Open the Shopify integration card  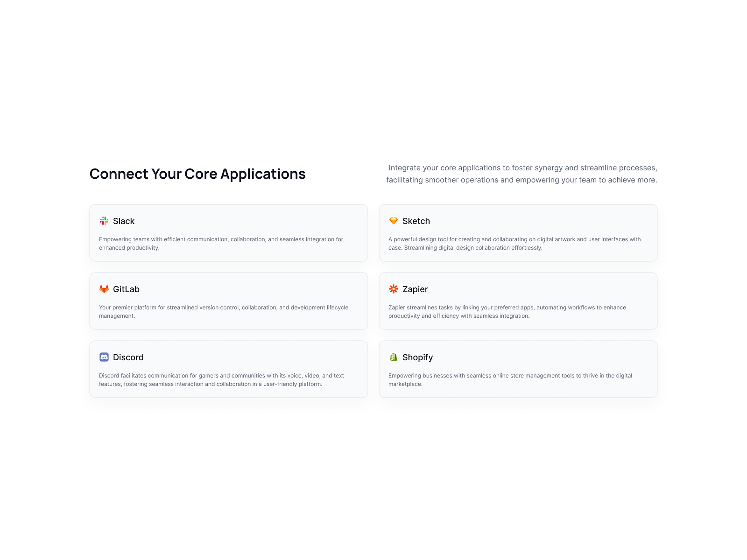click(x=517, y=369)
